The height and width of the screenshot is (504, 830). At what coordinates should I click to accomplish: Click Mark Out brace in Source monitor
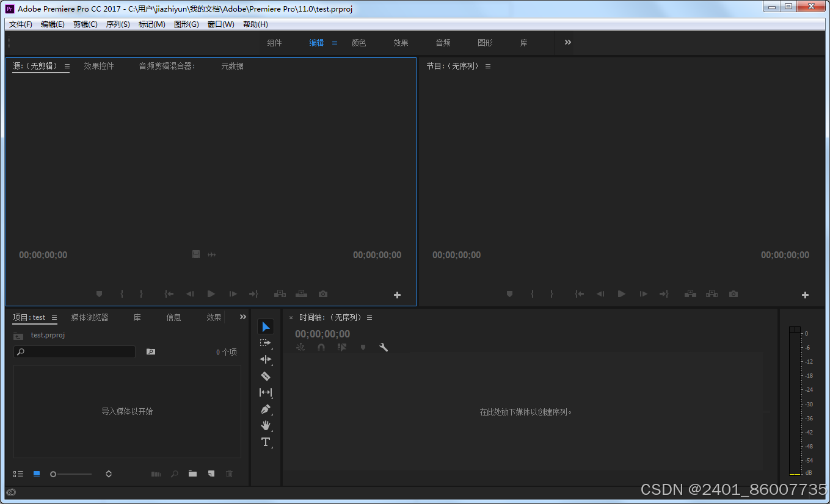pos(141,294)
